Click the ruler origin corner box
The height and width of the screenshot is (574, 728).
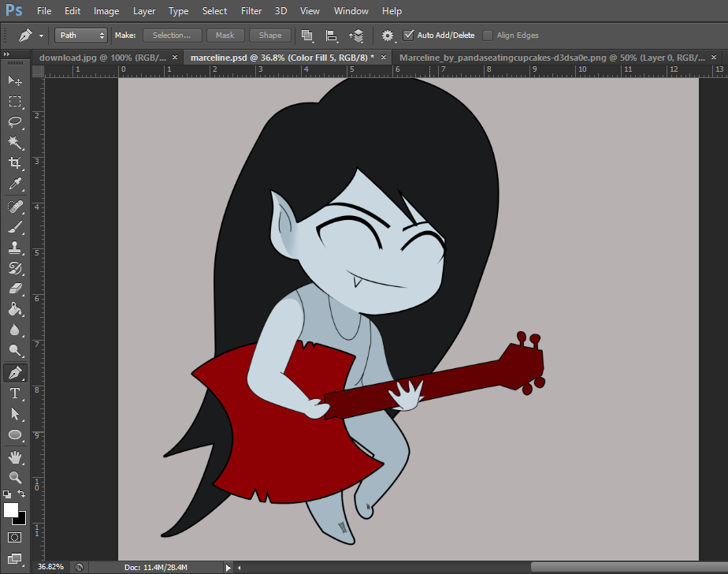pos(38,71)
